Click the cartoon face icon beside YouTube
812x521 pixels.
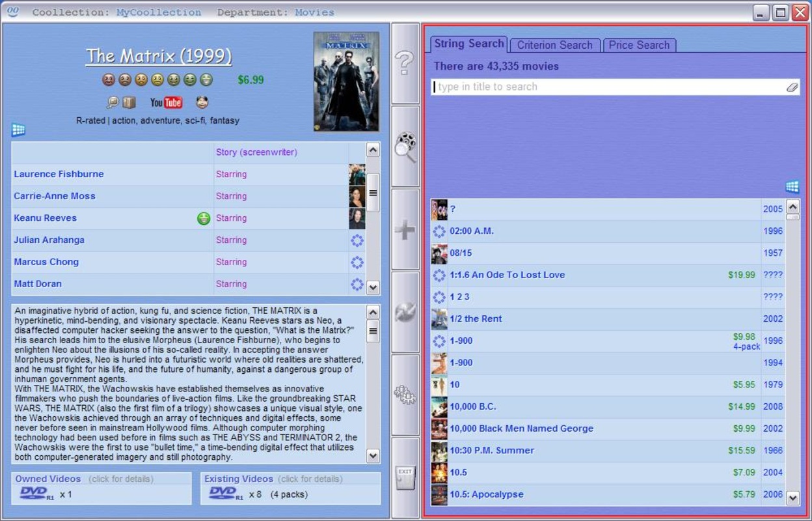pos(202,102)
